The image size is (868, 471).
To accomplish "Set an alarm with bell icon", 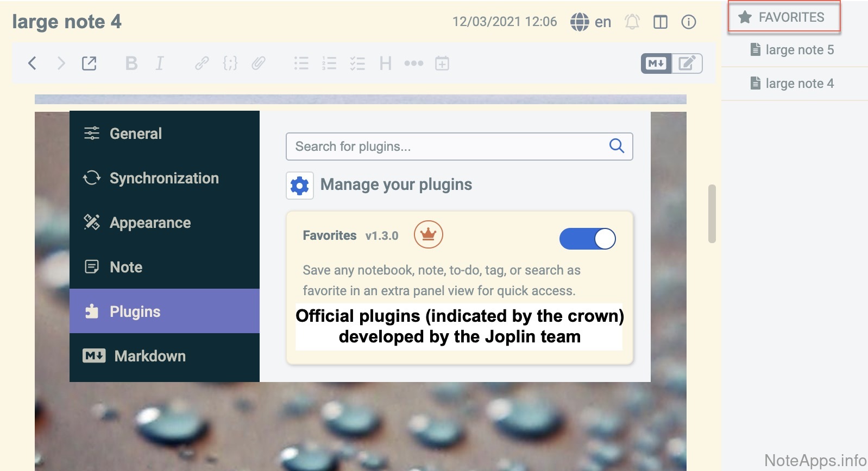I will [632, 22].
